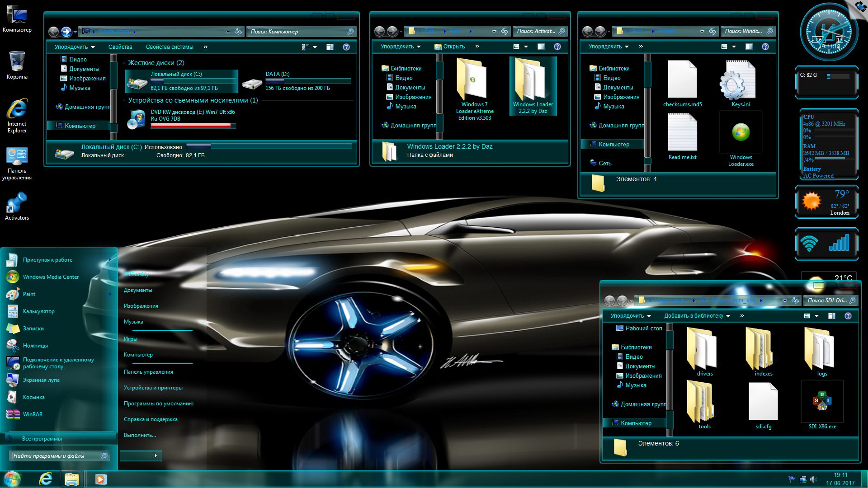Open Панель управления link in Start menu

(148, 372)
